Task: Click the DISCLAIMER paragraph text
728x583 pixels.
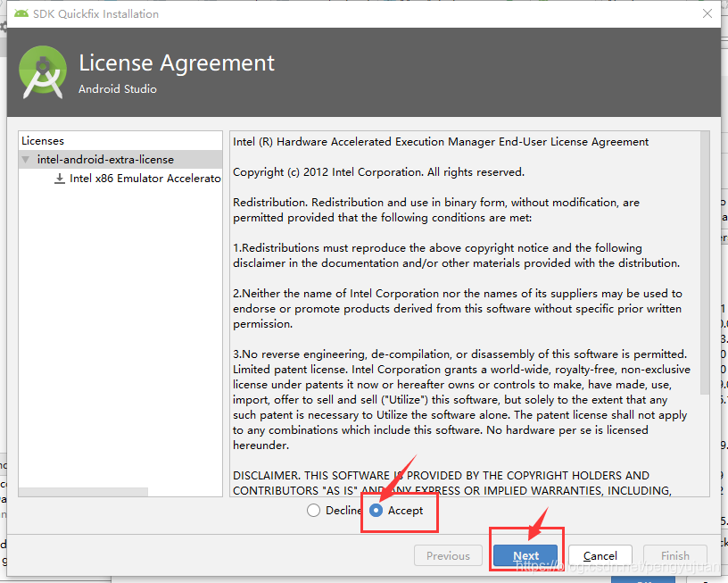Action: [452, 483]
